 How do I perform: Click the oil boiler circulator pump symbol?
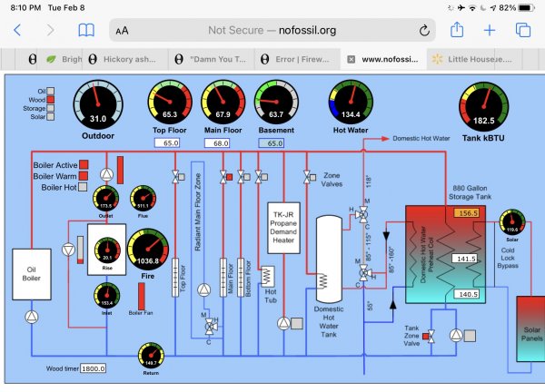pos(34,316)
